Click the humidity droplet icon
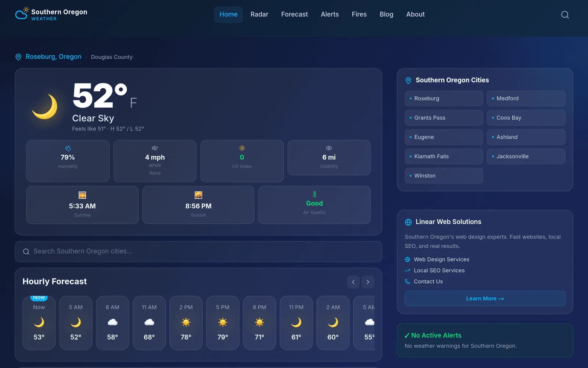Image resolution: width=588 pixels, height=368 pixels. click(x=68, y=148)
